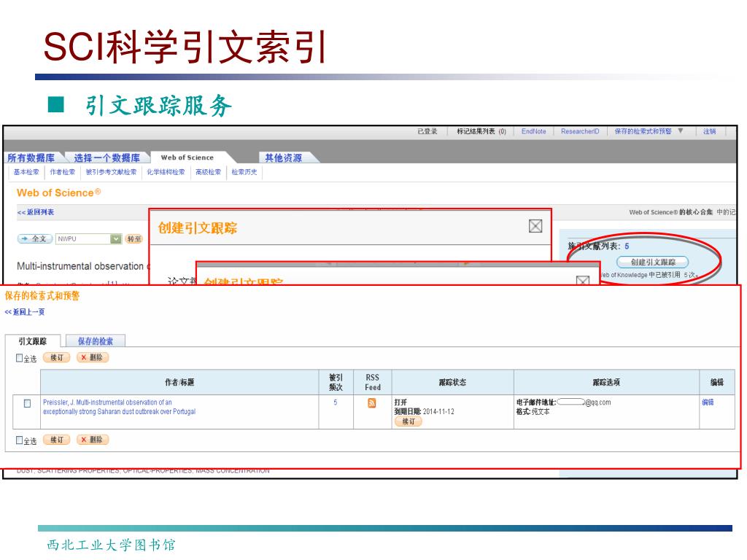The width and height of the screenshot is (747, 560).
Task: Click the bottom 续订 renew button
Action: [57, 440]
